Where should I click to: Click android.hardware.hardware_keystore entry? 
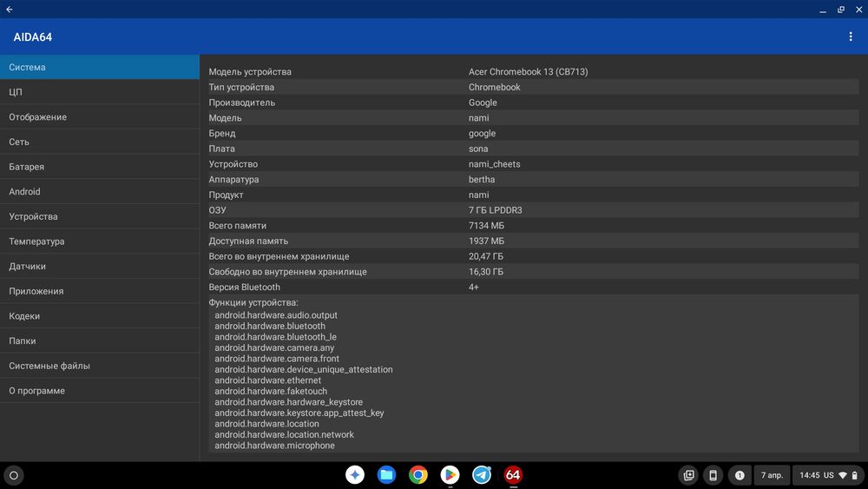pos(289,402)
